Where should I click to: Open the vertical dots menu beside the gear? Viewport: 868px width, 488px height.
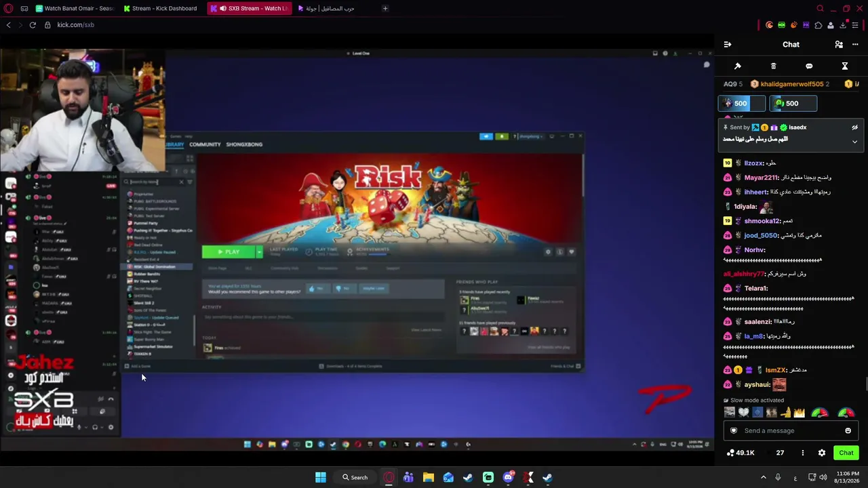(x=803, y=453)
